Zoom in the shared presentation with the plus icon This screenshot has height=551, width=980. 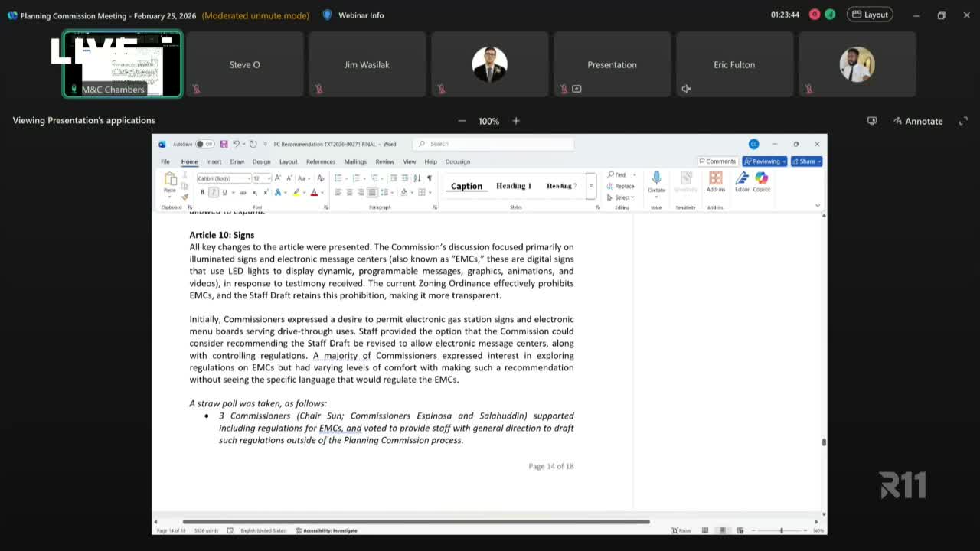(x=516, y=121)
